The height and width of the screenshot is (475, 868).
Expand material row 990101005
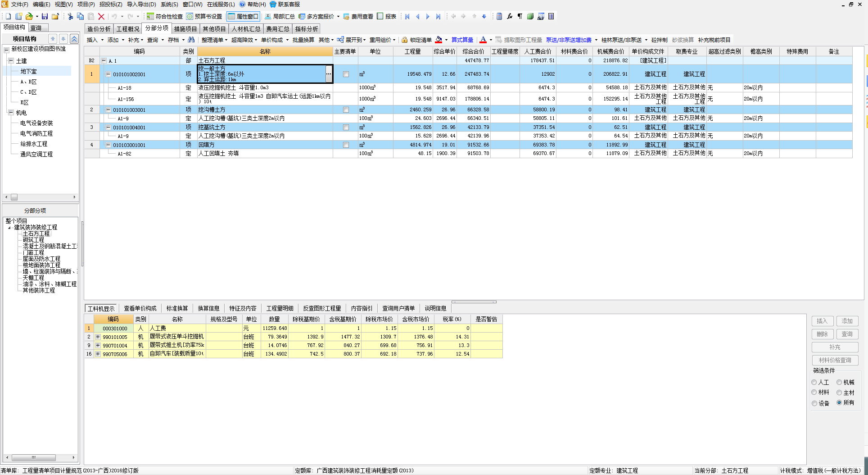98,337
